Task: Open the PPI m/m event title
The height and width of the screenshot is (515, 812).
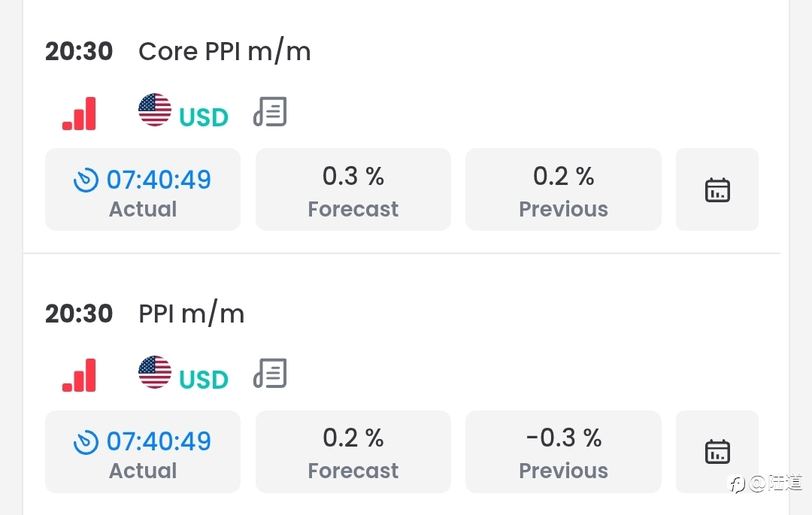Action: 191,314
